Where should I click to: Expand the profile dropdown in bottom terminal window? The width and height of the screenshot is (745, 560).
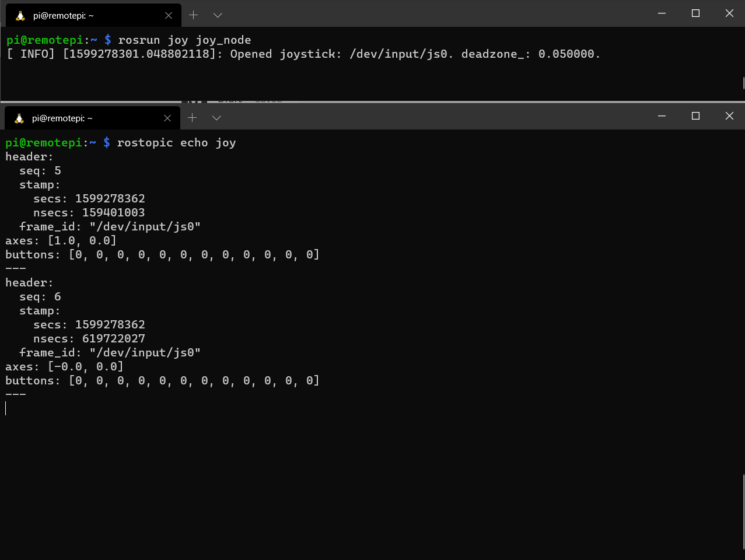[216, 118]
